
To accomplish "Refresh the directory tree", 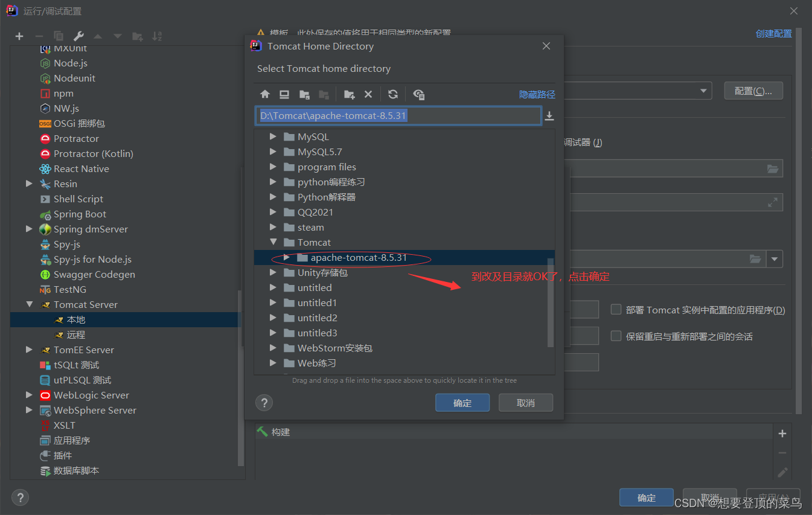I will pos(393,94).
